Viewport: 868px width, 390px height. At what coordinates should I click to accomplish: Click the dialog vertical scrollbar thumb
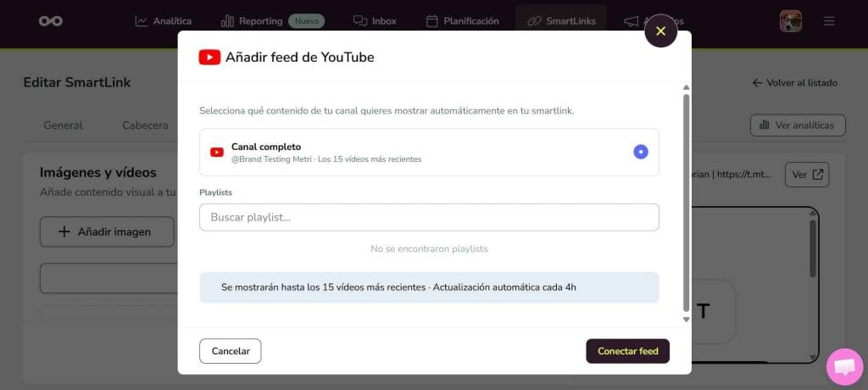[x=687, y=203]
